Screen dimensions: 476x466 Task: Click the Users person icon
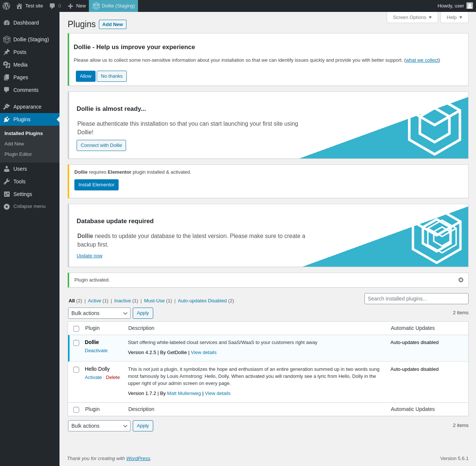pos(7,169)
